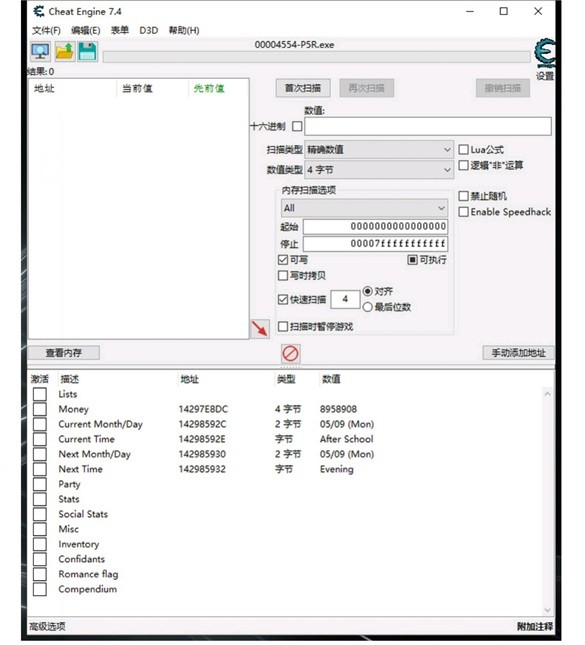Open the process list computer icon

[40, 52]
